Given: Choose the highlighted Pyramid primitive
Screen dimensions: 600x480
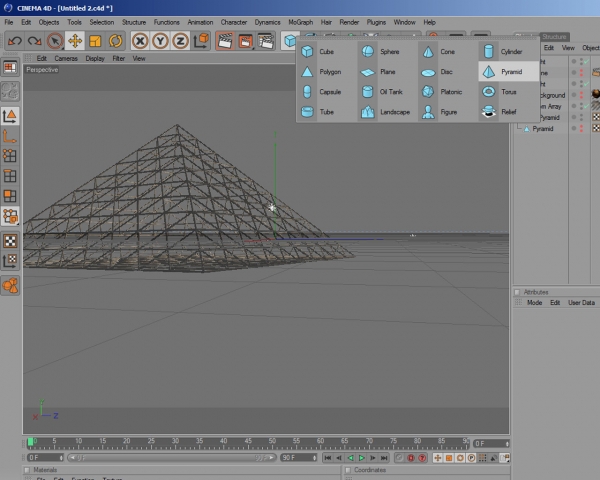Looking at the screenshot, I should click(x=508, y=72).
